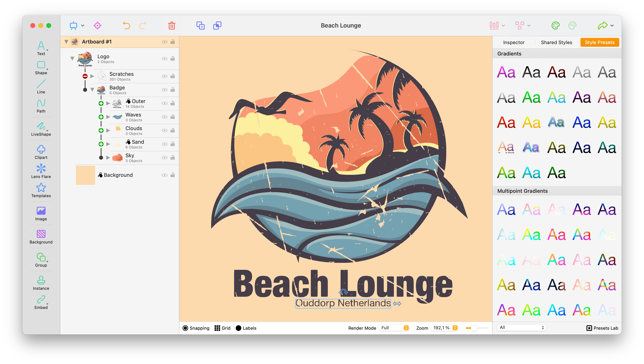
Task: Adjust the zoom slider handle
Action: point(474,328)
